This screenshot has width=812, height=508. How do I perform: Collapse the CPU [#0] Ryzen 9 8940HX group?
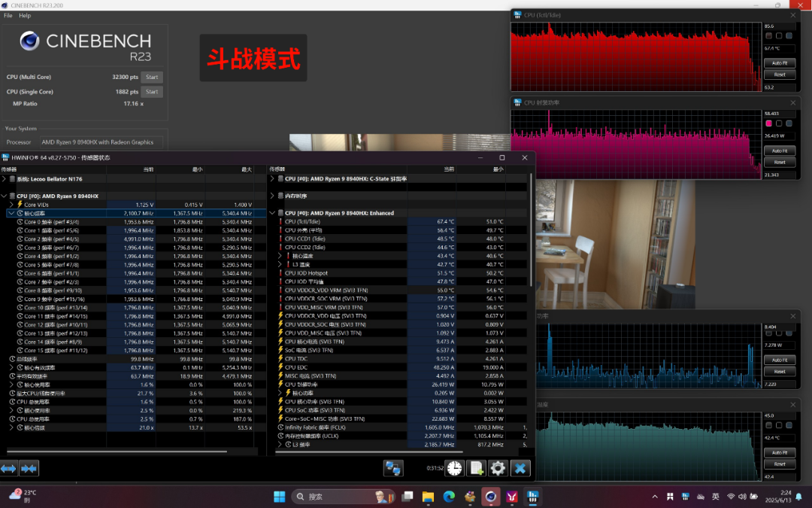tap(5, 196)
